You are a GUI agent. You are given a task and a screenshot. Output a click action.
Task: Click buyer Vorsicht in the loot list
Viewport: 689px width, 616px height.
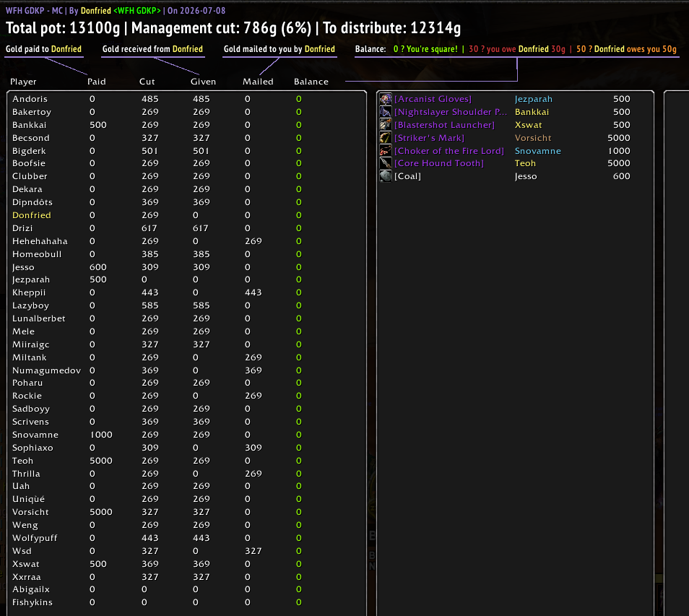click(533, 138)
